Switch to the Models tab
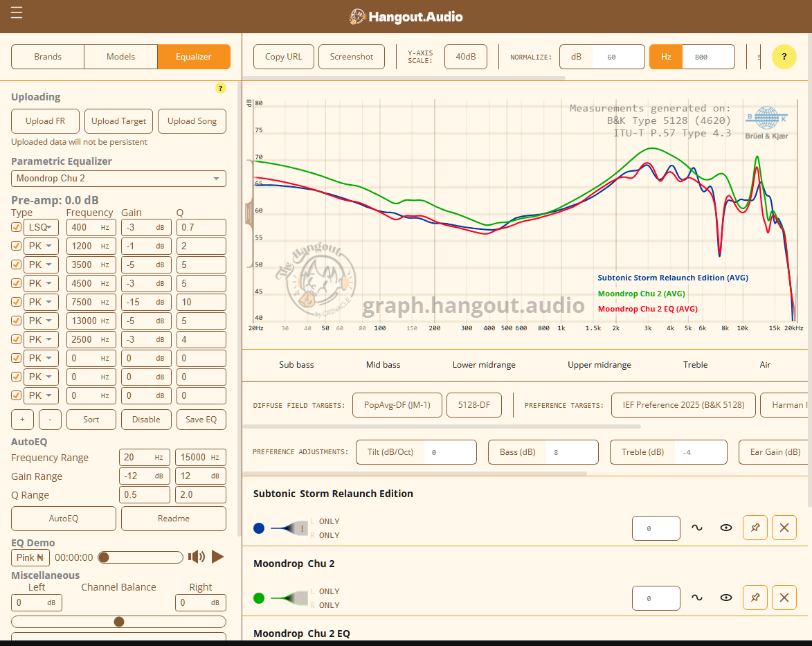This screenshot has height=646, width=812. (120, 57)
